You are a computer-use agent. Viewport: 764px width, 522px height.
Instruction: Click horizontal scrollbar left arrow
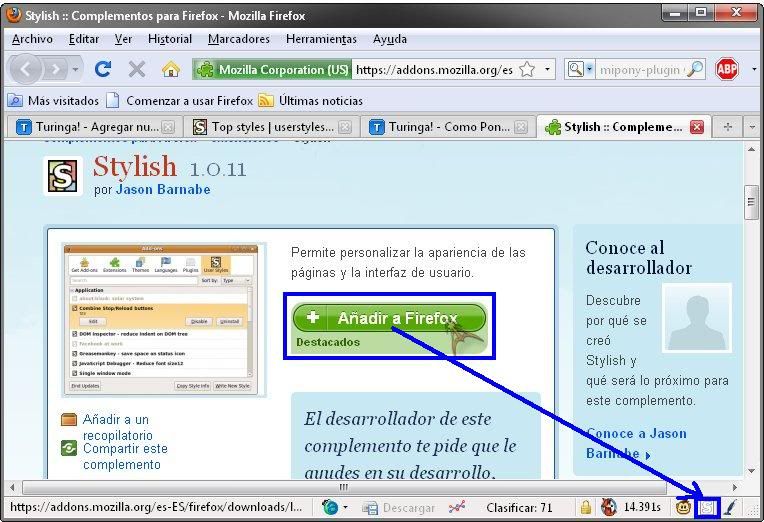tap(12, 487)
